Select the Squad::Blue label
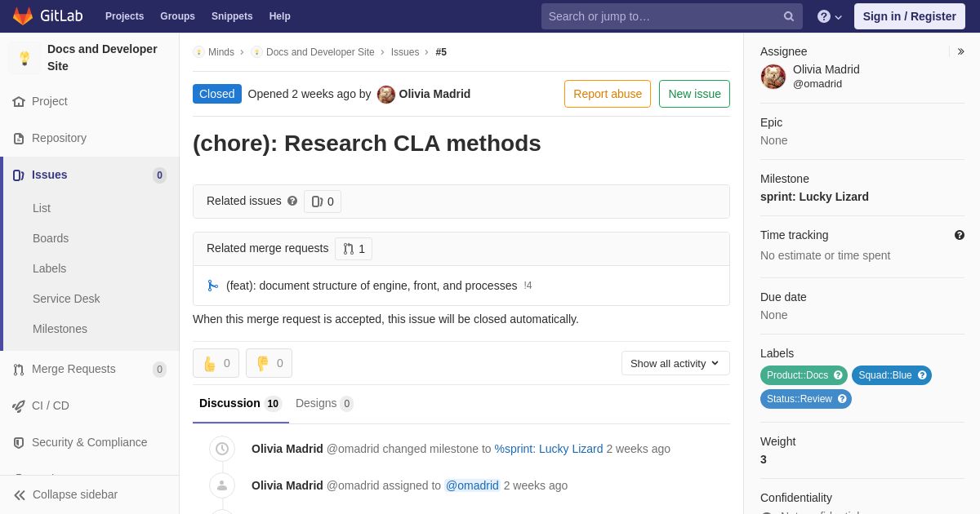The height and width of the screenshot is (514, 980). (892, 375)
